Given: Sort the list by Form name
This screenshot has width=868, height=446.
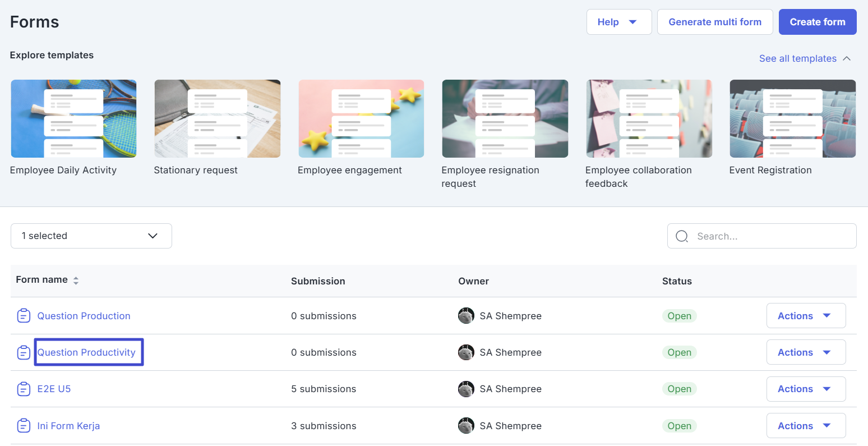Looking at the screenshot, I should [x=76, y=281].
